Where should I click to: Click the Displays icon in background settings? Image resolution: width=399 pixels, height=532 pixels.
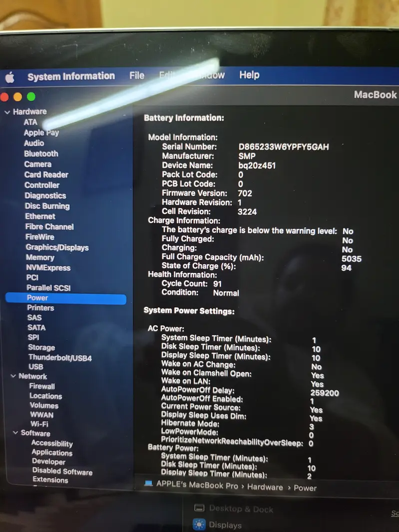coord(199,525)
